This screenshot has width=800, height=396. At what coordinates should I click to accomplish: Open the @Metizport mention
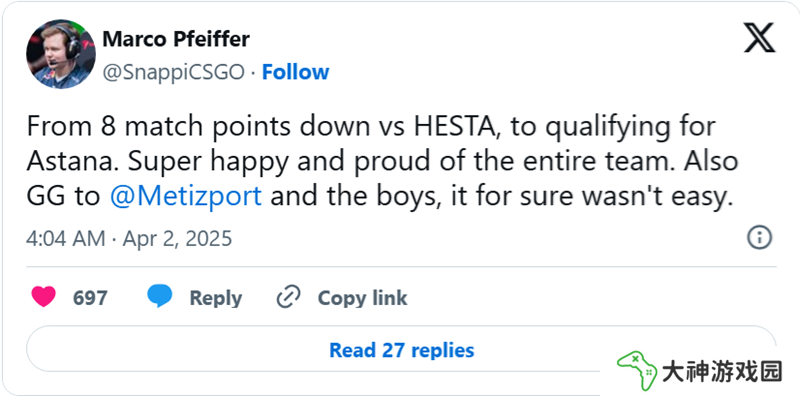186,196
